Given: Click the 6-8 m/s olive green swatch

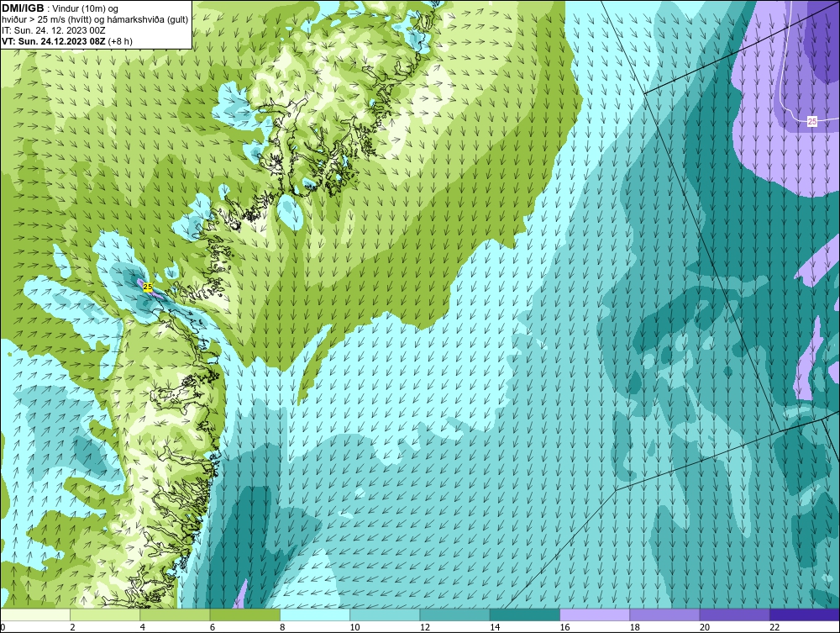Looking at the screenshot, I should pos(244,615).
